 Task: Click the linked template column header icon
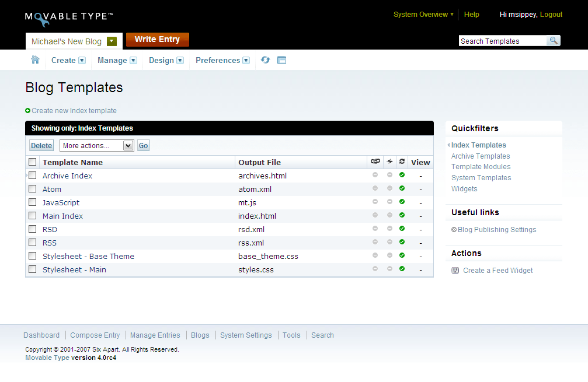(375, 162)
